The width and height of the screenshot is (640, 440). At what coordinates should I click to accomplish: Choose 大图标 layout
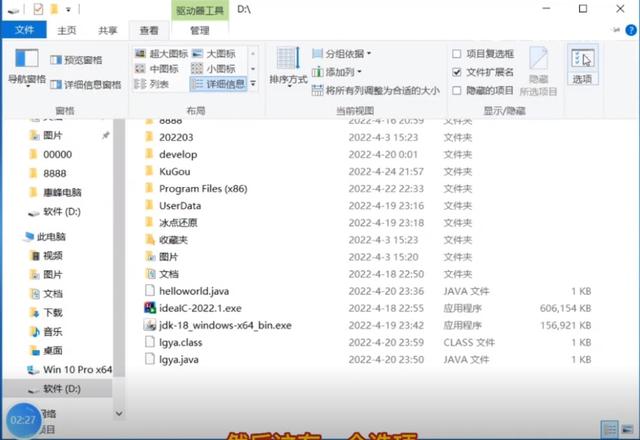214,53
